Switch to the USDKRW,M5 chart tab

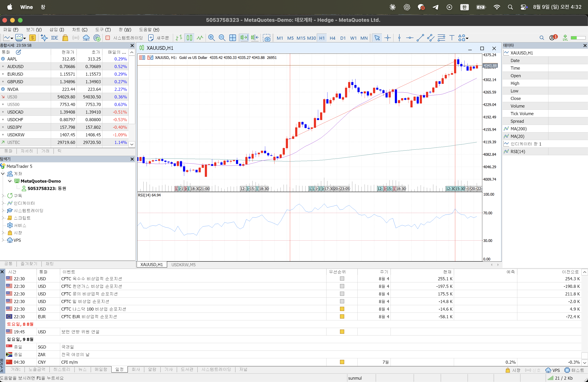click(183, 265)
